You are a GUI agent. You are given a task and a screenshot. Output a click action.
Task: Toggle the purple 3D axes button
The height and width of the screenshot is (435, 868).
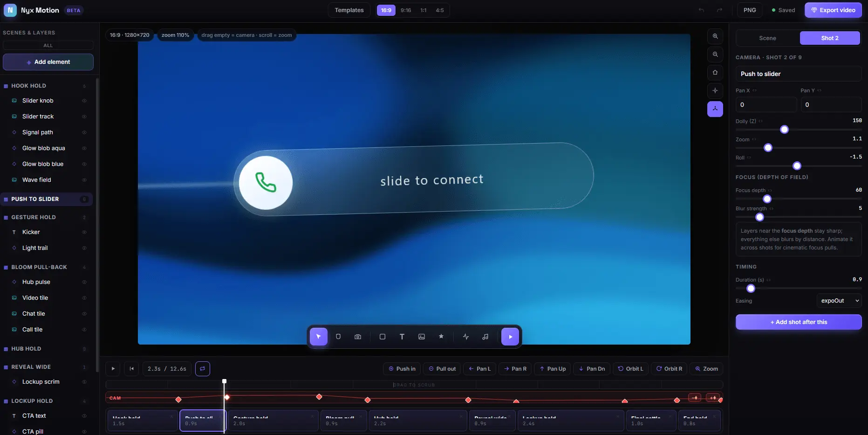pyautogui.click(x=715, y=109)
